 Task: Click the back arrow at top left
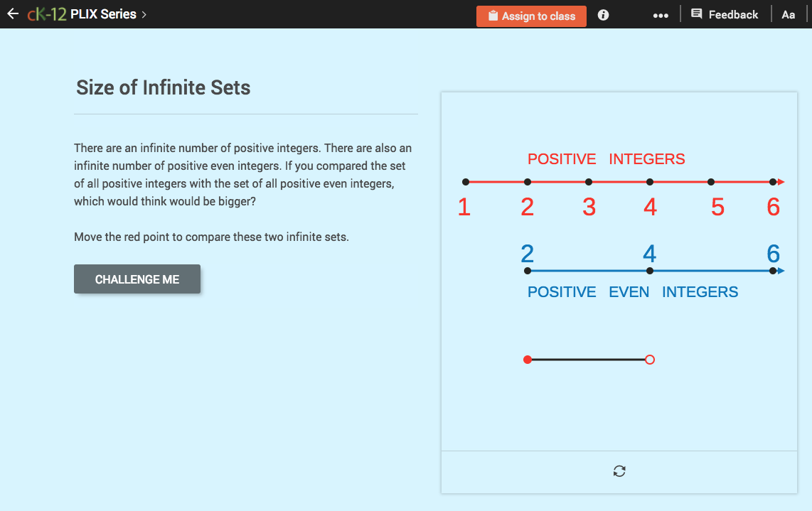(12, 13)
